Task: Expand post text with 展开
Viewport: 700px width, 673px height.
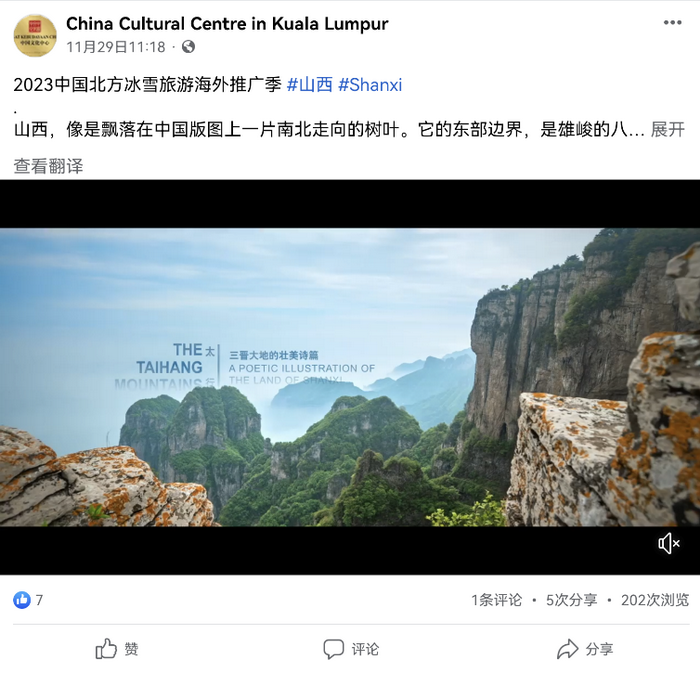Action: (667, 130)
